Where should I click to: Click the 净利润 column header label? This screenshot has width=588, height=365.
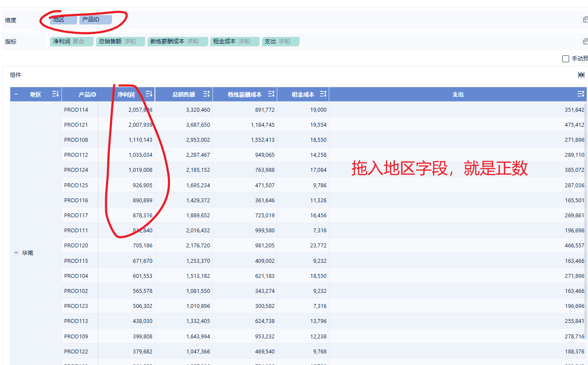[x=126, y=94]
